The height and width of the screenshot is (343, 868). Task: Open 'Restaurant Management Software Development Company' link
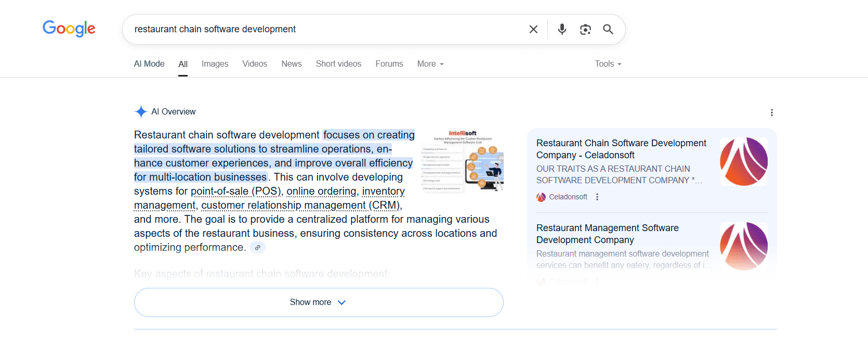pyautogui.click(x=608, y=234)
